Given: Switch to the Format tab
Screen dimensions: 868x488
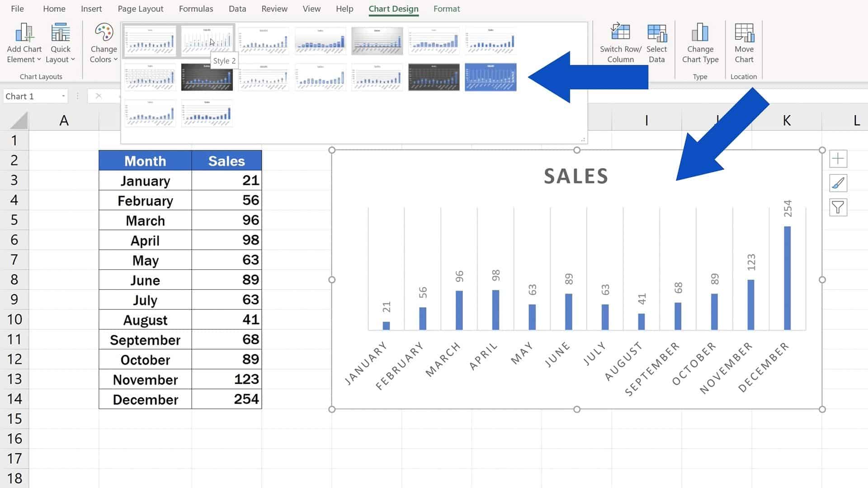Looking at the screenshot, I should click(x=447, y=9).
